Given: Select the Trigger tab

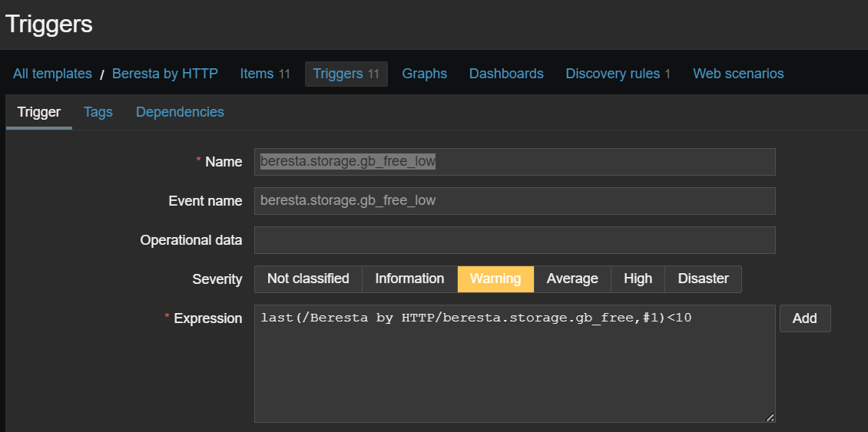Looking at the screenshot, I should tap(39, 112).
